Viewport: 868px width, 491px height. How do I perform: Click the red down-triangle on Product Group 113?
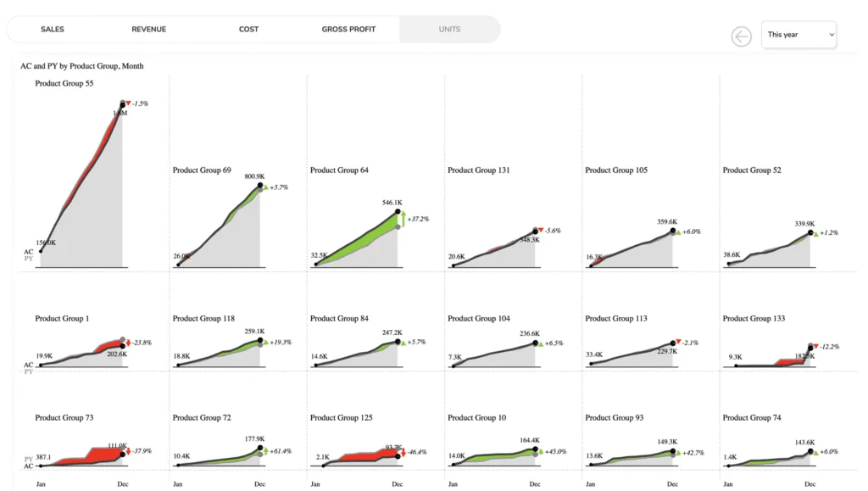click(x=678, y=341)
